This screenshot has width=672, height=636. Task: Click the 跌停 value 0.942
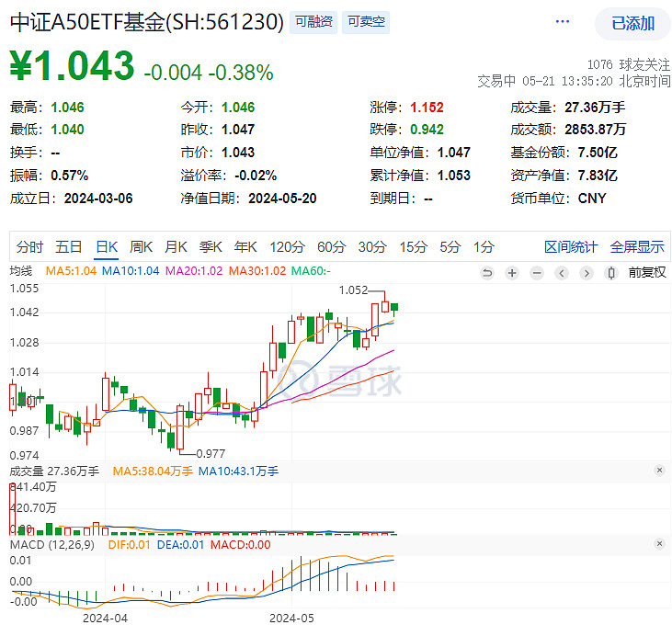[427, 130]
